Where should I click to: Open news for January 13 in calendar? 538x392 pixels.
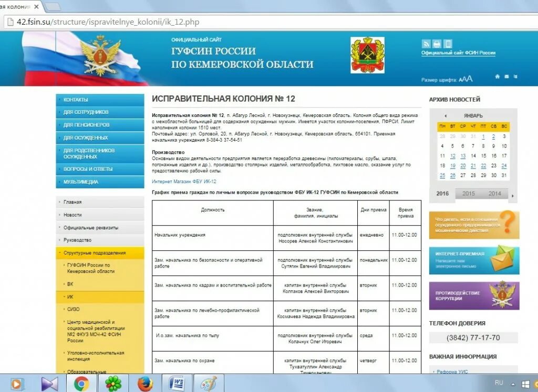pyautogui.click(x=463, y=156)
